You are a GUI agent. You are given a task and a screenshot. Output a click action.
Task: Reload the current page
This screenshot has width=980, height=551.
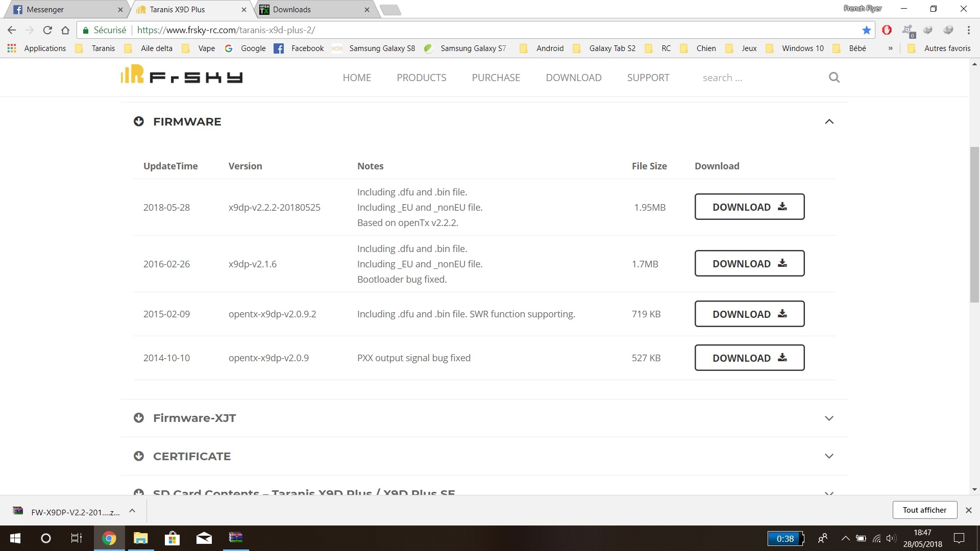coord(47,30)
